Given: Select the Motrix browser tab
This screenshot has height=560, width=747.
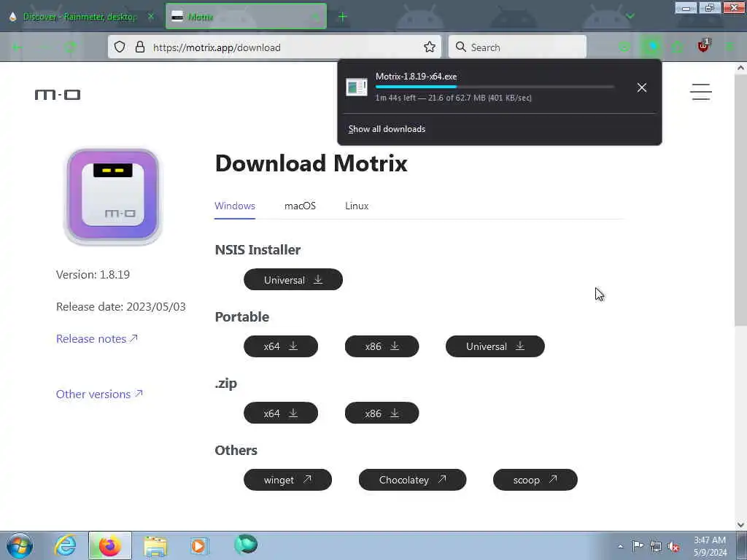Looking at the screenshot, I should click(246, 17).
